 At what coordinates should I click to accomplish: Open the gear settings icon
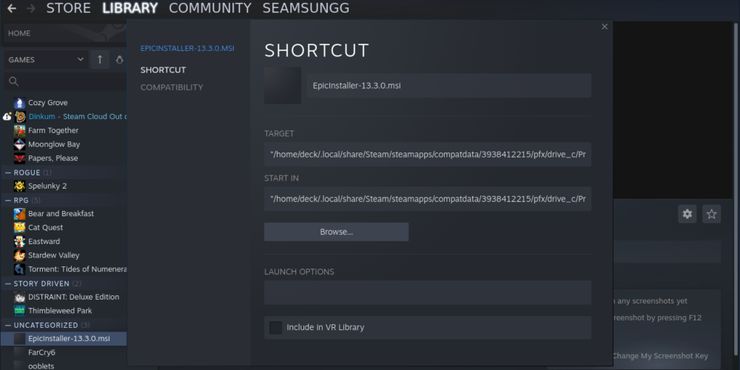coord(687,214)
